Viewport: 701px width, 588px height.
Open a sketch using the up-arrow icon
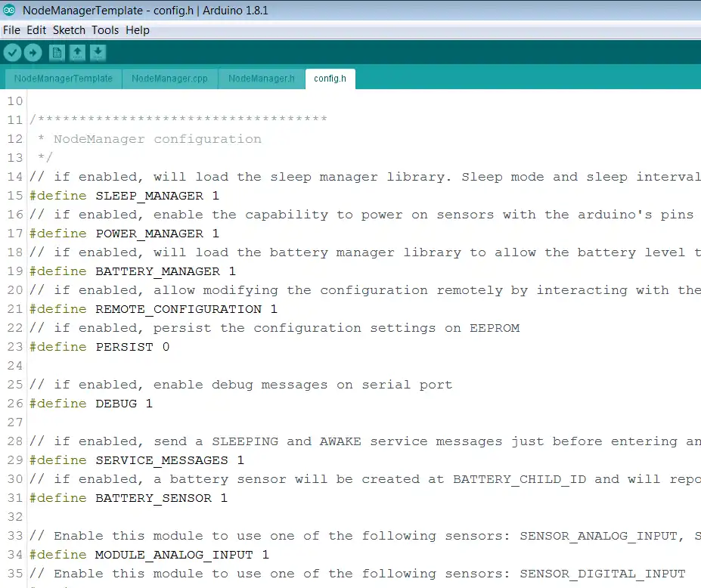(x=77, y=53)
